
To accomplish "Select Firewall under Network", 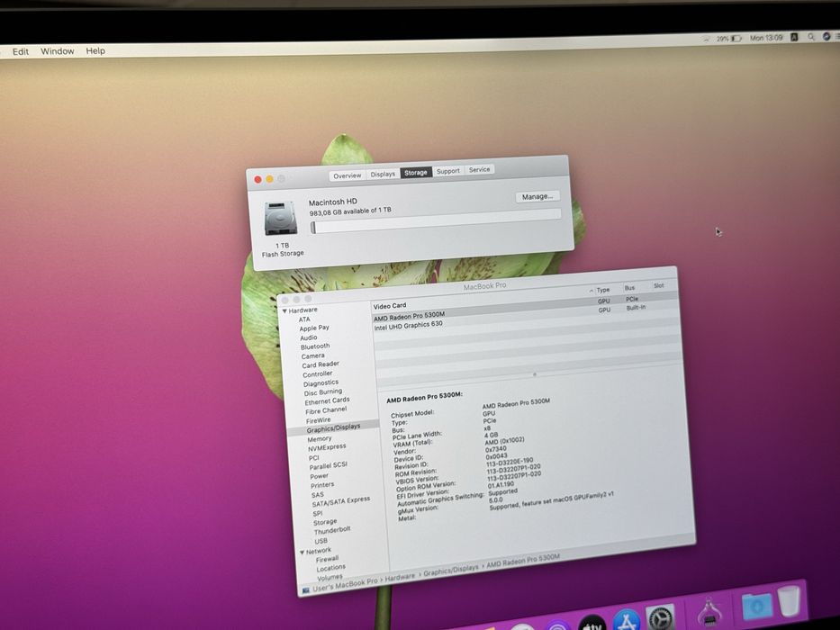I will click(327, 559).
